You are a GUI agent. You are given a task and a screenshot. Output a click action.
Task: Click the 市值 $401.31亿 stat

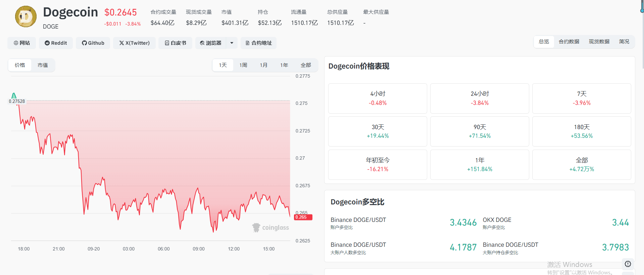(x=235, y=17)
